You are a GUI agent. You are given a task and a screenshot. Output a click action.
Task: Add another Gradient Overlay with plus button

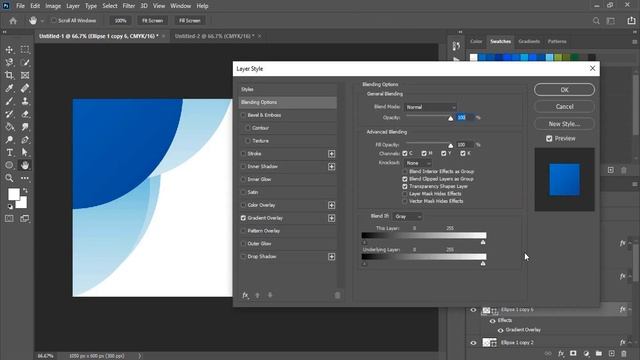(331, 218)
